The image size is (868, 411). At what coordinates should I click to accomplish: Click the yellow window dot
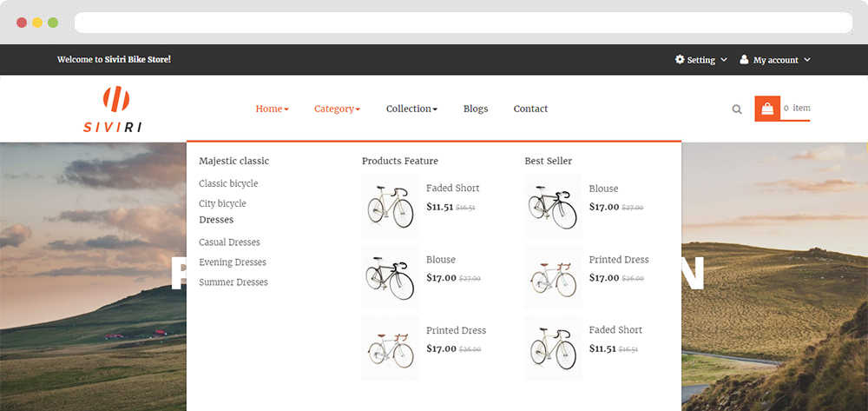(37, 23)
